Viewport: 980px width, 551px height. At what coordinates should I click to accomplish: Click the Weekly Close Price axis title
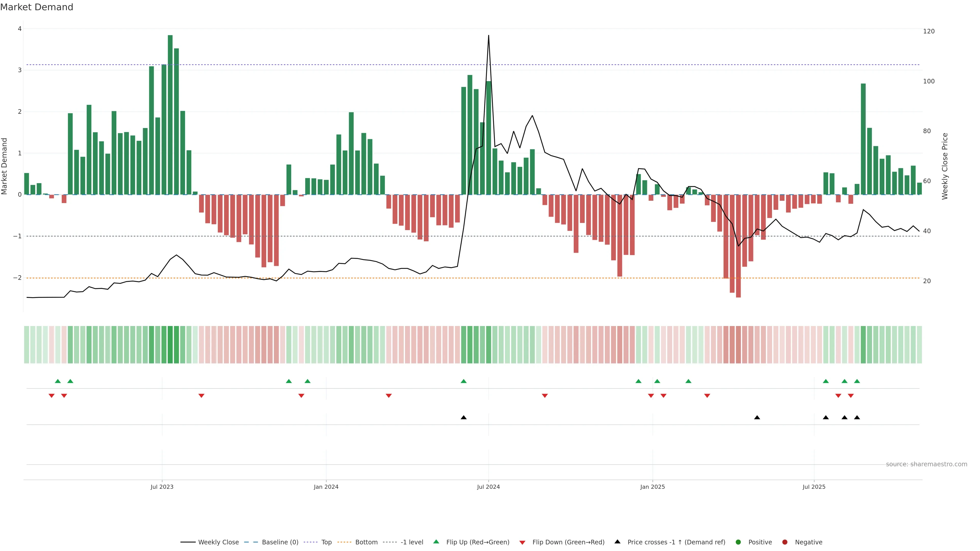[x=945, y=166]
